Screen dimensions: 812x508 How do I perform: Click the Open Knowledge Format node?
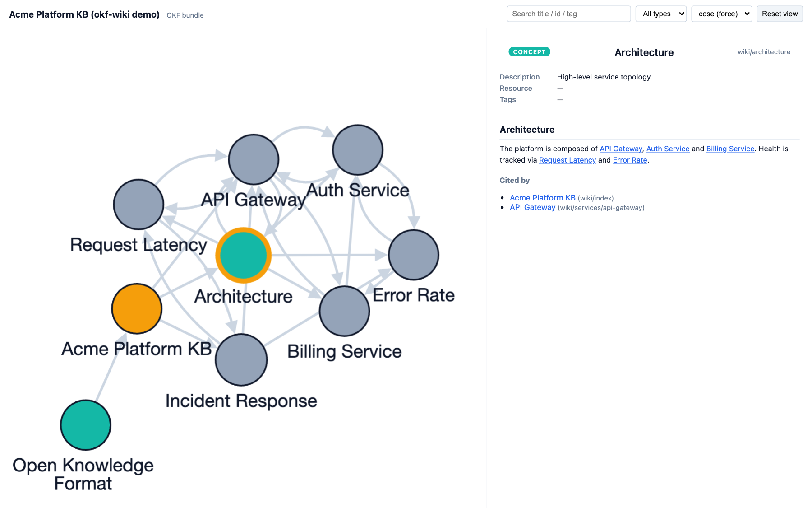click(x=86, y=425)
